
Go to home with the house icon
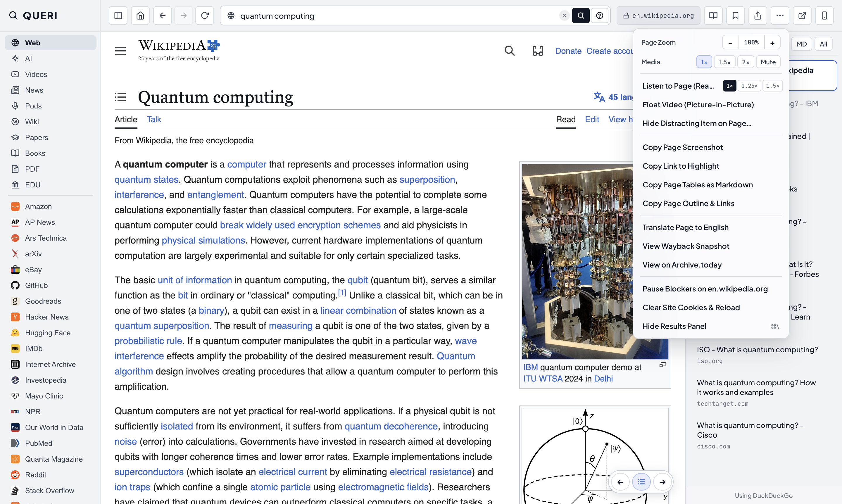(140, 15)
